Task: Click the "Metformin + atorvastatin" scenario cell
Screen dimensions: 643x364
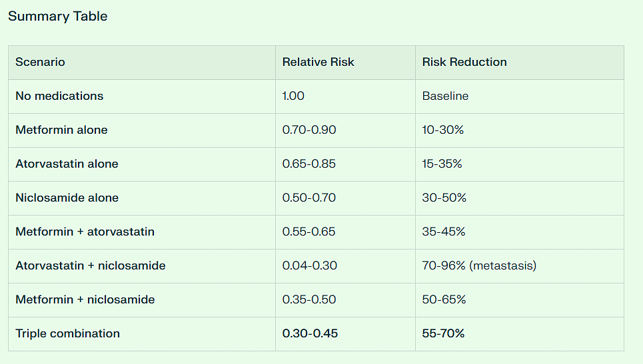Action: 85,232
